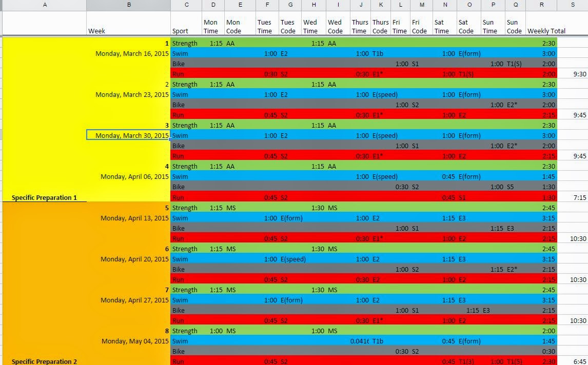
Task: Click the 'Sport' header cell
Action: point(186,23)
